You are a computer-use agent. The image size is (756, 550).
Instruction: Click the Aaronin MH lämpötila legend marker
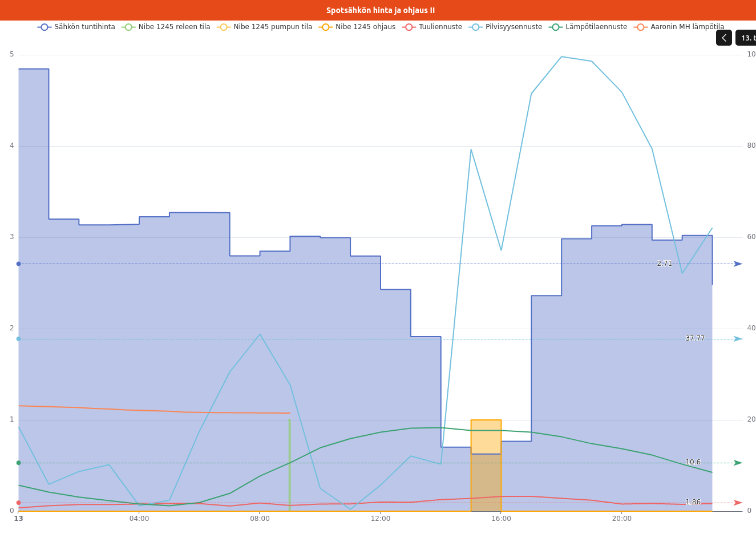tap(641, 27)
